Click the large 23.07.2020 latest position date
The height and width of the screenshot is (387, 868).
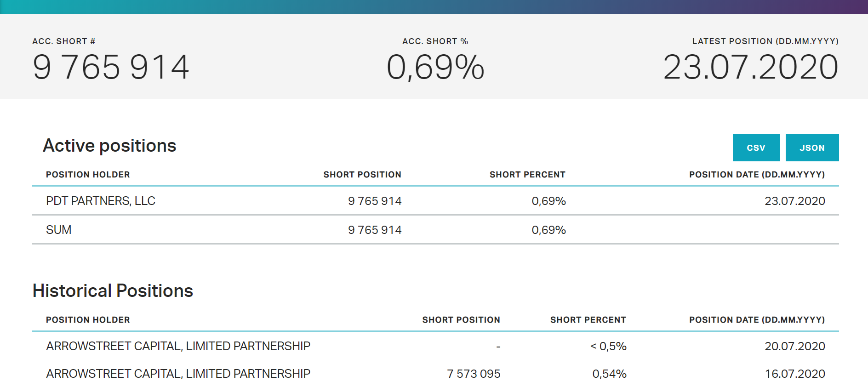(751, 67)
